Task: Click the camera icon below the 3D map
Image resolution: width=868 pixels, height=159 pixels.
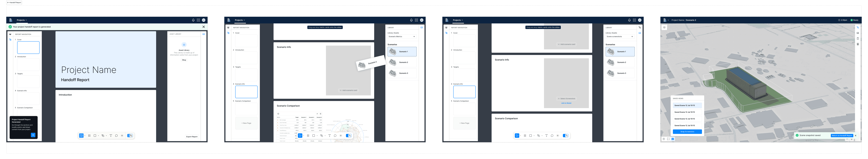Action: pos(673,139)
